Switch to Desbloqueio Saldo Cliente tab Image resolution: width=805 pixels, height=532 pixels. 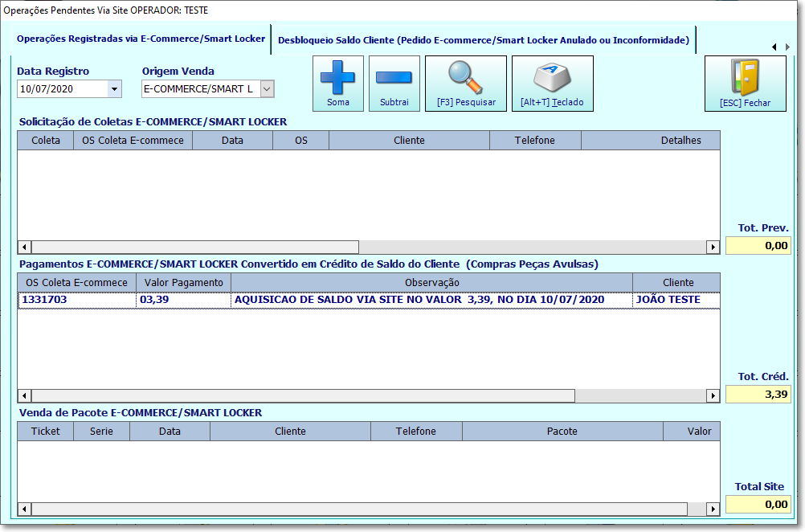pyautogui.click(x=483, y=40)
